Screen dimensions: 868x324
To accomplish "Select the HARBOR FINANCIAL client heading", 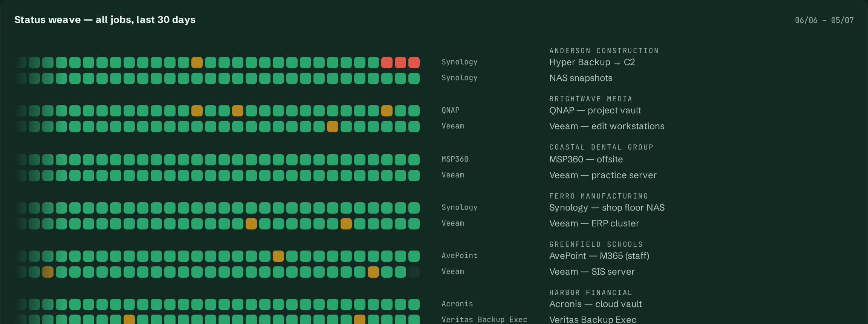I will click(x=591, y=292).
